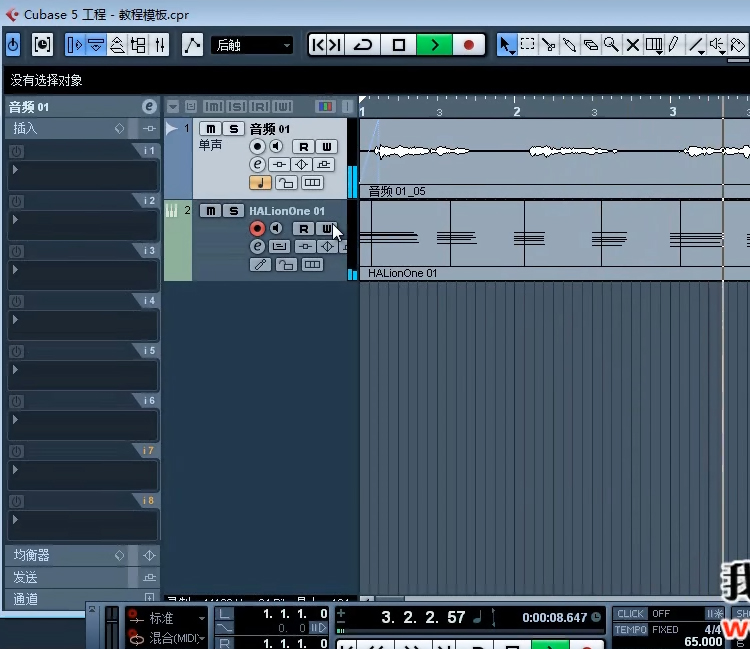Image resolution: width=750 pixels, height=649 pixels.
Task: Go to previous marker in toolbar
Action: [x=318, y=45]
